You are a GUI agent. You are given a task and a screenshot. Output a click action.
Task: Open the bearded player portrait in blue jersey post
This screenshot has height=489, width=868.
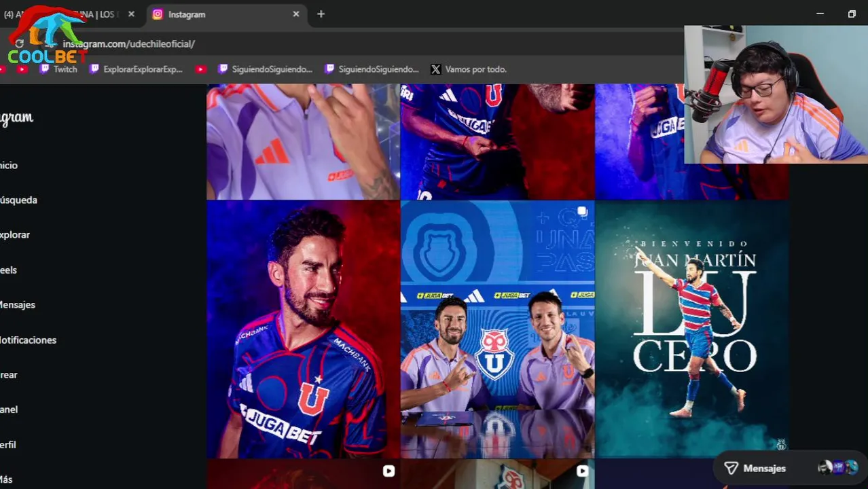pyautogui.click(x=303, y=329)
